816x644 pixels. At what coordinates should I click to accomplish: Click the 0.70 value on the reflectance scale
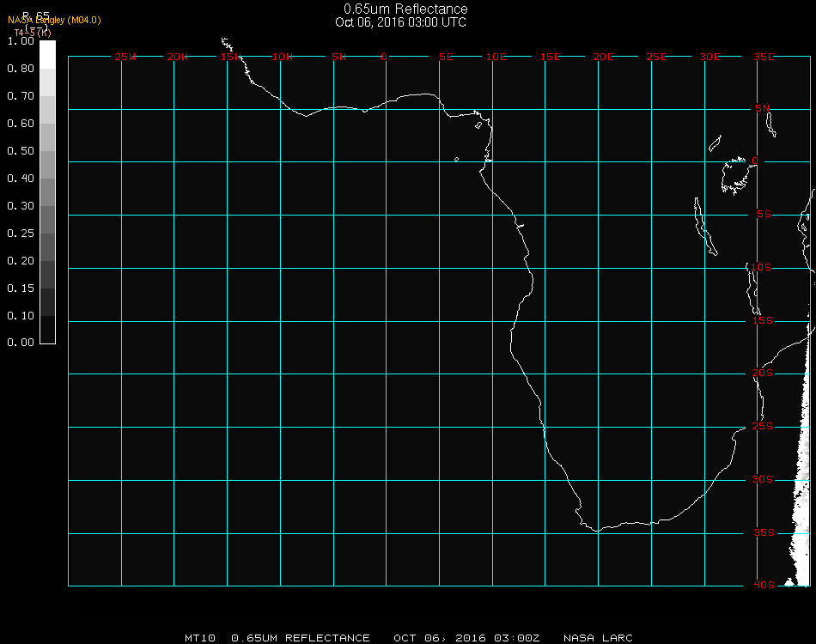[21, 95]
